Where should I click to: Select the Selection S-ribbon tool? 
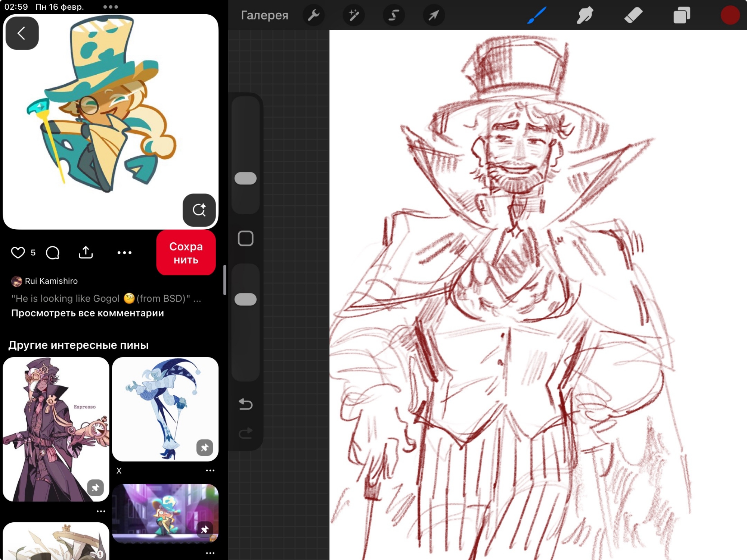(x=394, y=15)
